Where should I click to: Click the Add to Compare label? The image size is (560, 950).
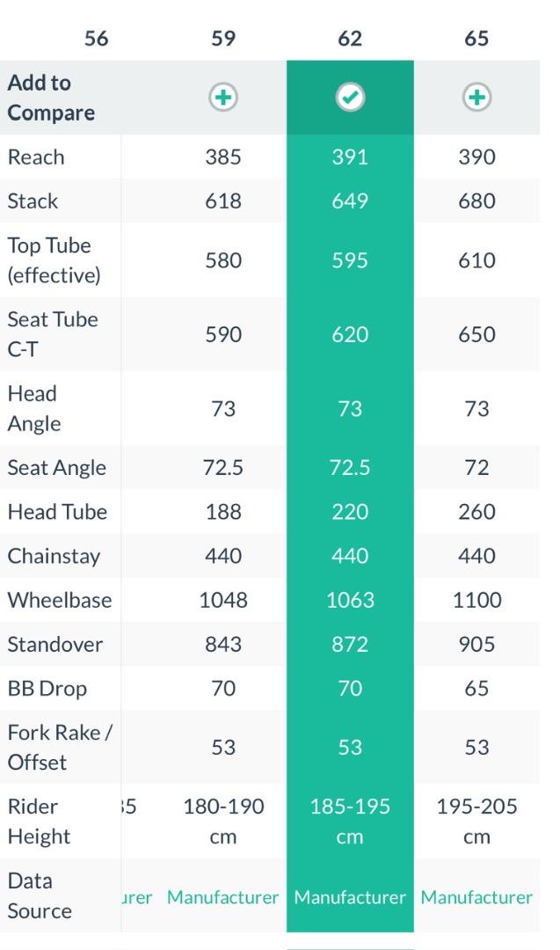(x=51, y=98)
